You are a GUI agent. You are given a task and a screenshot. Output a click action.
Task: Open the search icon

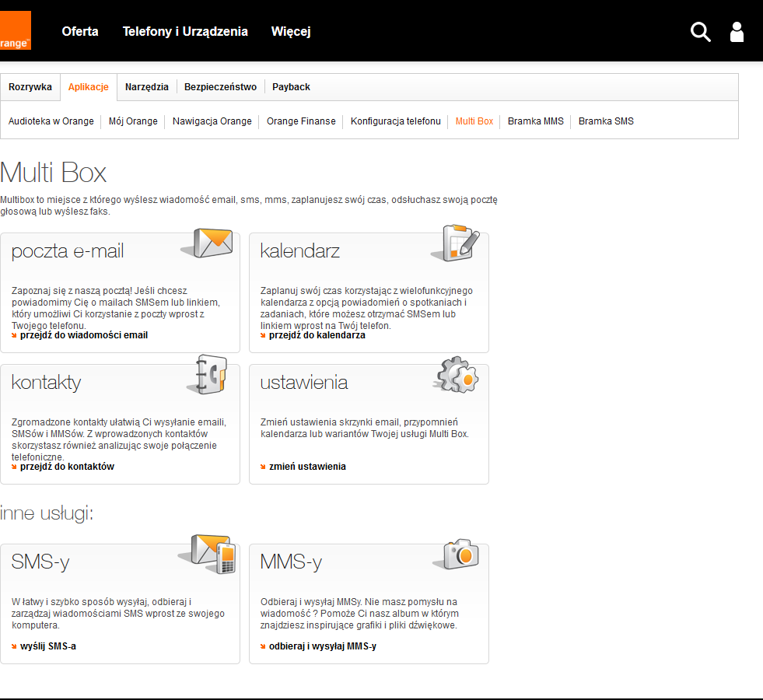pyautogui.click(x=699, y=32)
